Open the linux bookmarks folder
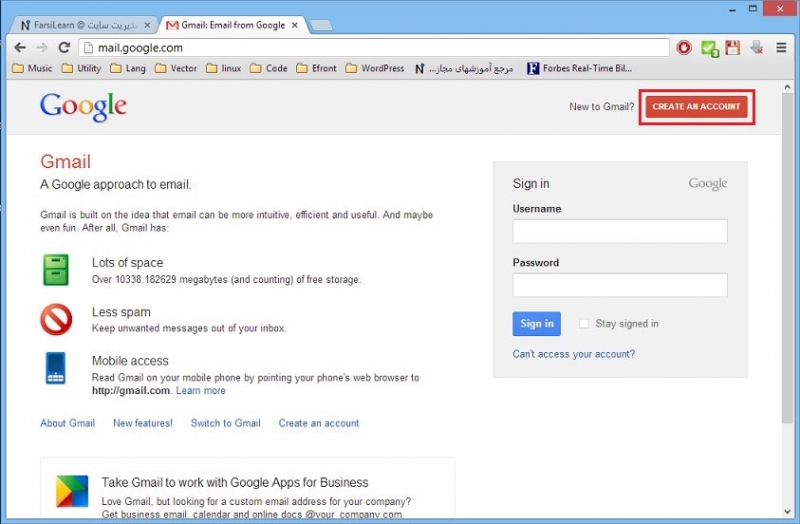Screen dimensions: 800x524 pos(223,68)
